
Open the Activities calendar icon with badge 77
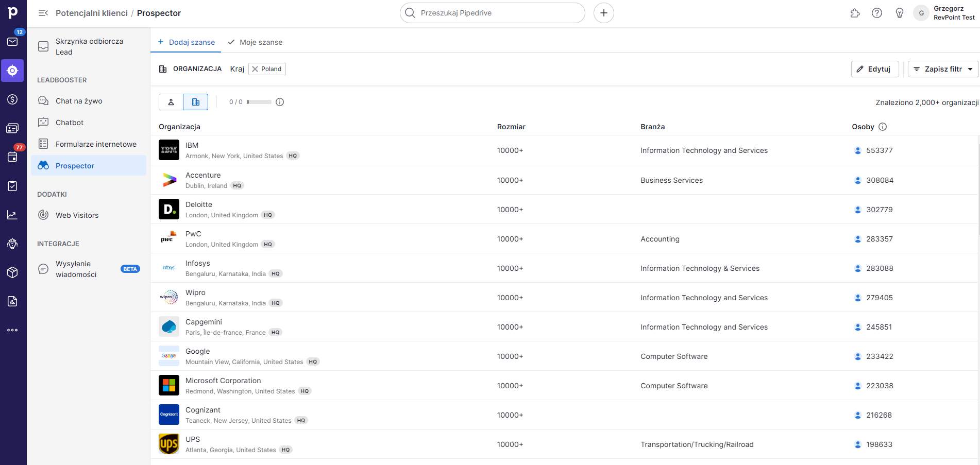13,157
